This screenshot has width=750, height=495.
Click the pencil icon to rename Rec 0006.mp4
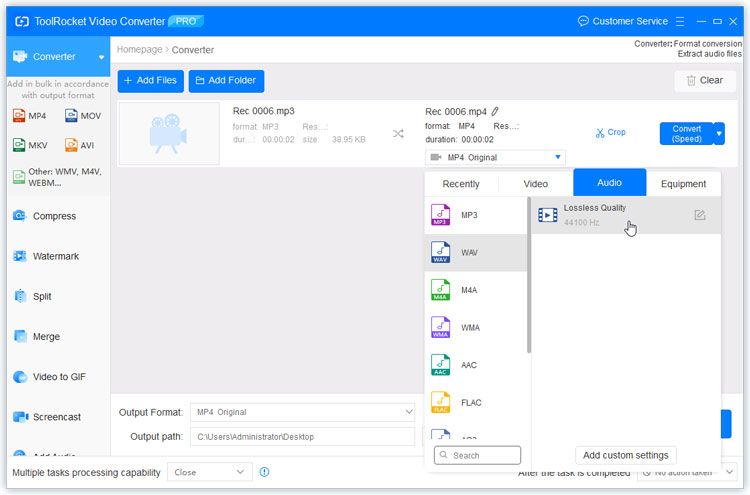495,111
